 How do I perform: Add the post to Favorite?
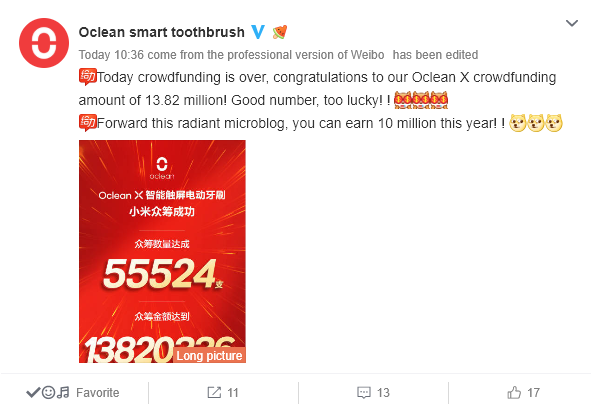tap(97, 393)
